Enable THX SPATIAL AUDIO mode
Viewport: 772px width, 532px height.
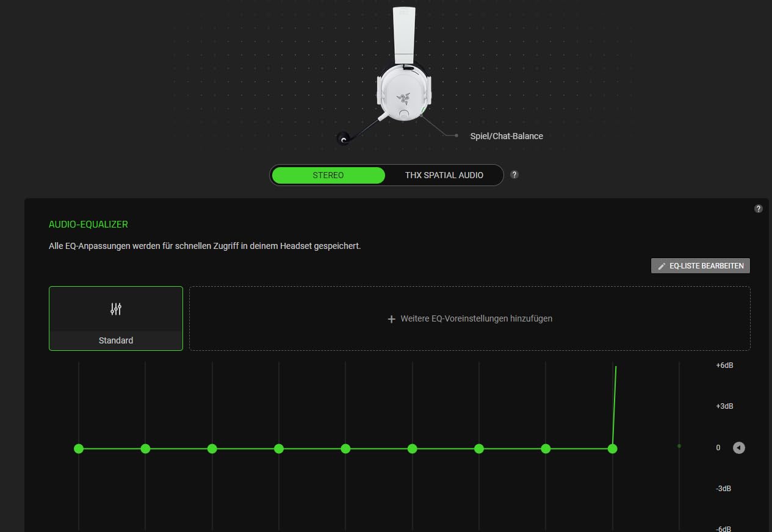(x=444, y=175)
